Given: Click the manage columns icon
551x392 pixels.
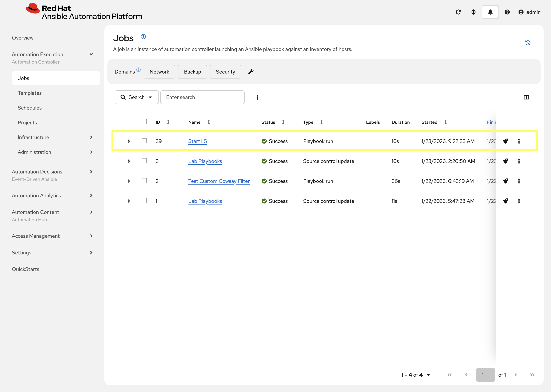Looking at the screenshot, I should pos(526,97).
